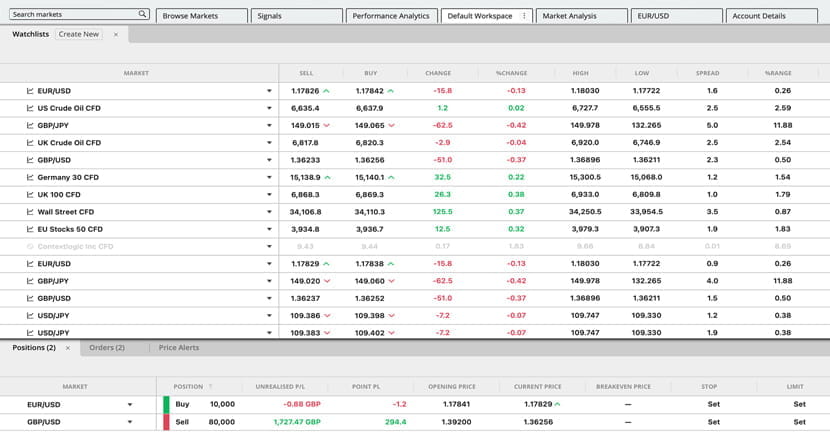Viewport: 830px width, 435px height.
Task: Open chart icon for EU Stocks 50 CFD
Action: (x=30, y=229)
